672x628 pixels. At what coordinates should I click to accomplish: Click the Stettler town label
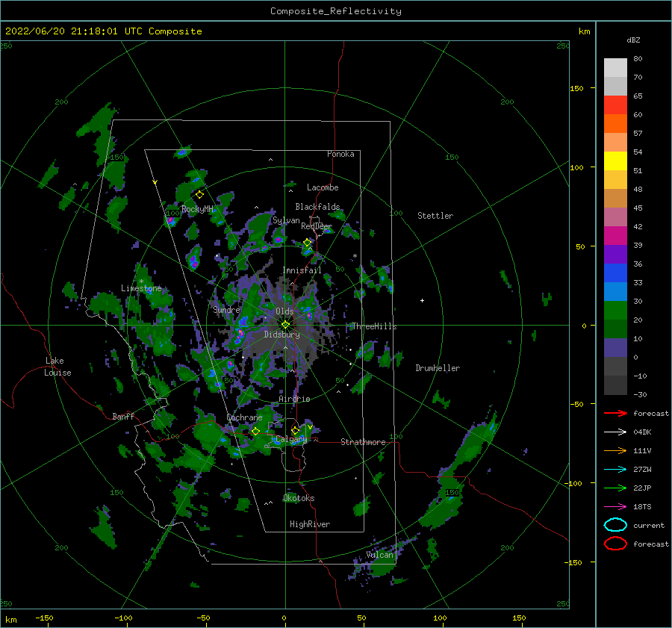[435, 216]
